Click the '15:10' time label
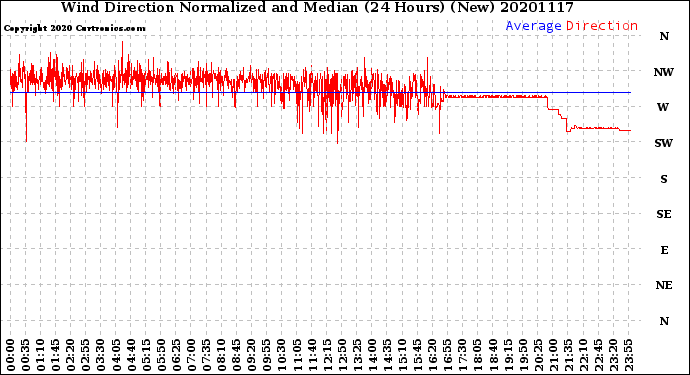 [x=403, y=355]
